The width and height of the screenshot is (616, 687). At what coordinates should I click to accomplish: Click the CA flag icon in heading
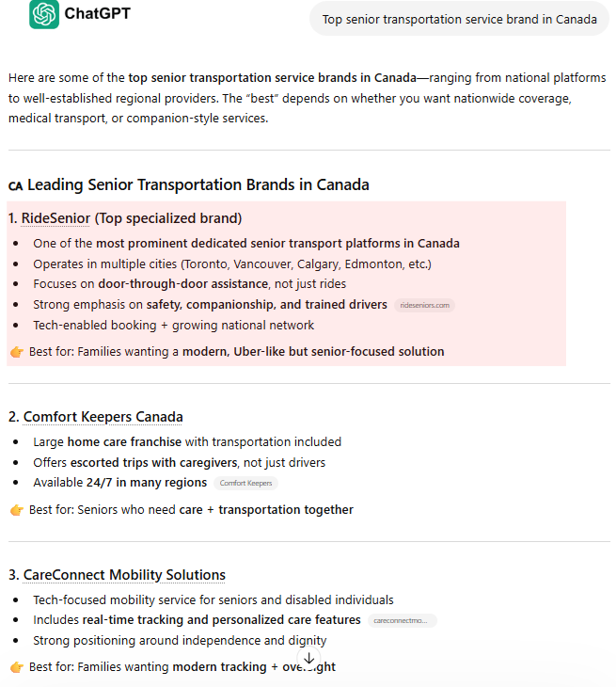point(15,186)
